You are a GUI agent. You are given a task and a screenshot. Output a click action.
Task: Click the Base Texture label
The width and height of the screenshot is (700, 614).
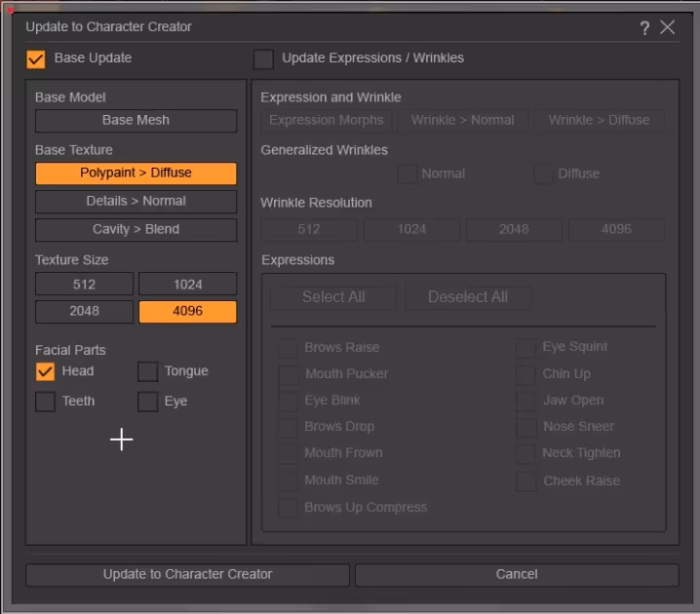[x=74, y=150]
